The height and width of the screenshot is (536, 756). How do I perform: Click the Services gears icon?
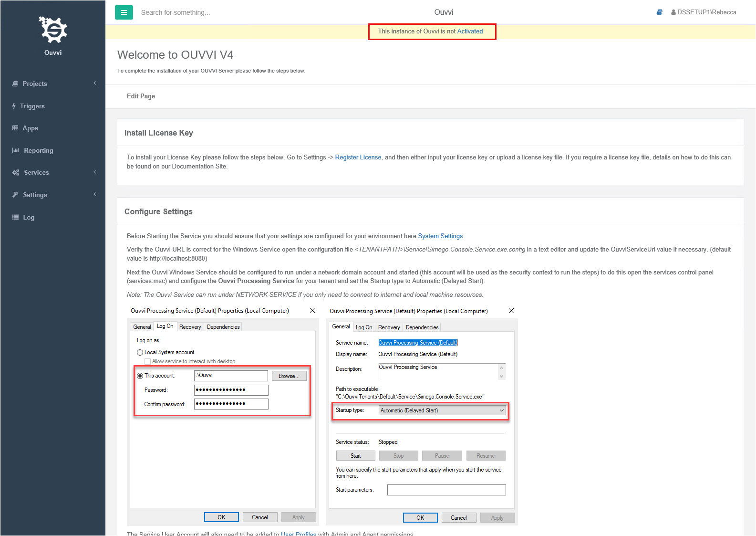[x=16, y=172]
